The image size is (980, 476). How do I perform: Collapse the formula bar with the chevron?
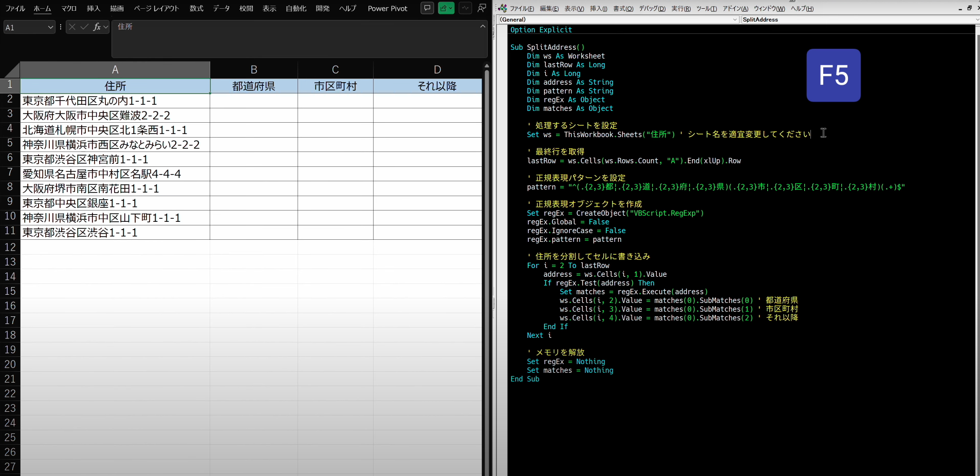pyautogui.click(x=482, y=26)
